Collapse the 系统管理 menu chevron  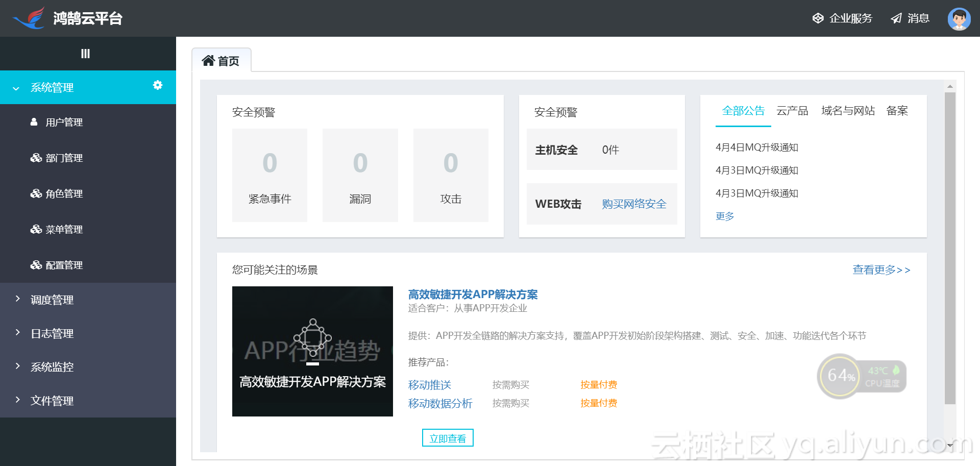point(16,88)
